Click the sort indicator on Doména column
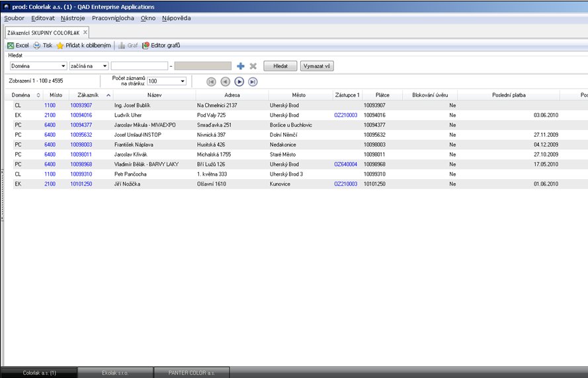 (38, 95)
